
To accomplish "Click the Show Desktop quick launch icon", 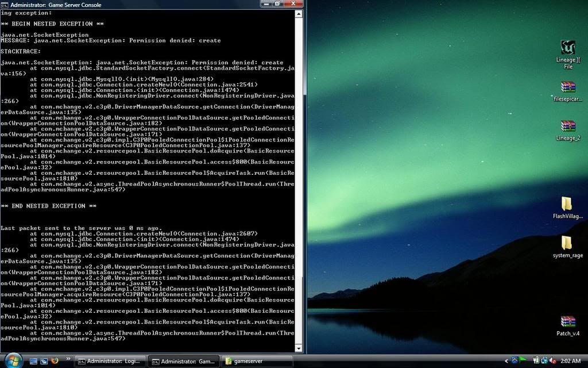I will click(x=34, y=361).
